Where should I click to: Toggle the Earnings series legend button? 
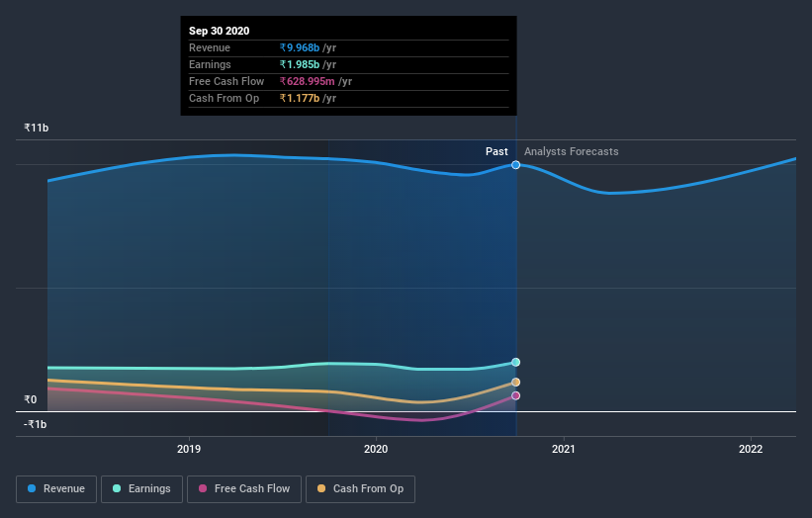tap(141, 489)
